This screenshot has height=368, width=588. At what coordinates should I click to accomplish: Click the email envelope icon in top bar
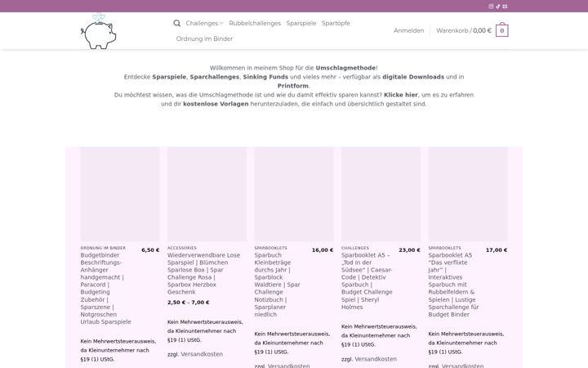pos(505,7)
